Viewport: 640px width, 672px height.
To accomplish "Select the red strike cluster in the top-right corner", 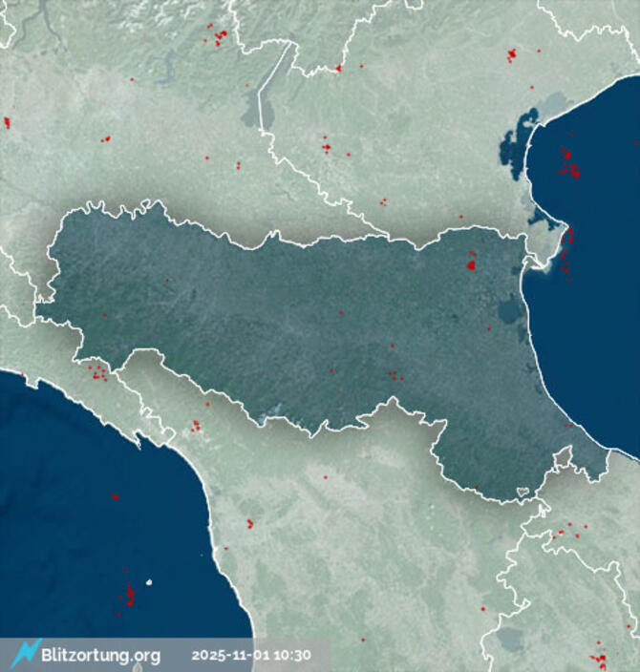I will (x=511, y=54).
